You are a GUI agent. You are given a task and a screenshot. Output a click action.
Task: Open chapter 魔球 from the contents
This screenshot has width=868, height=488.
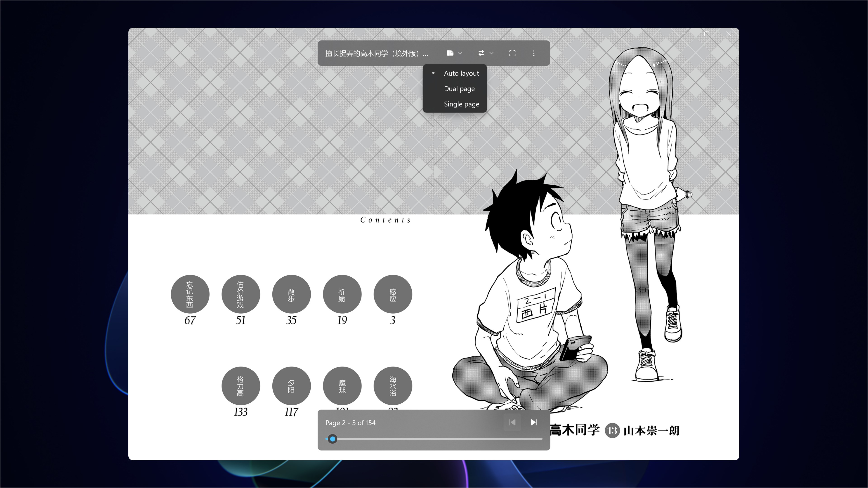click(x=342, y=386)
